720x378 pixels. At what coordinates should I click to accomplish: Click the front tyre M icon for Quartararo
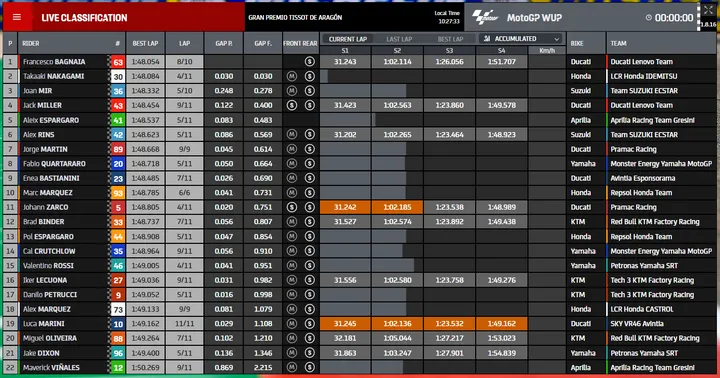[x=292, y=164]
